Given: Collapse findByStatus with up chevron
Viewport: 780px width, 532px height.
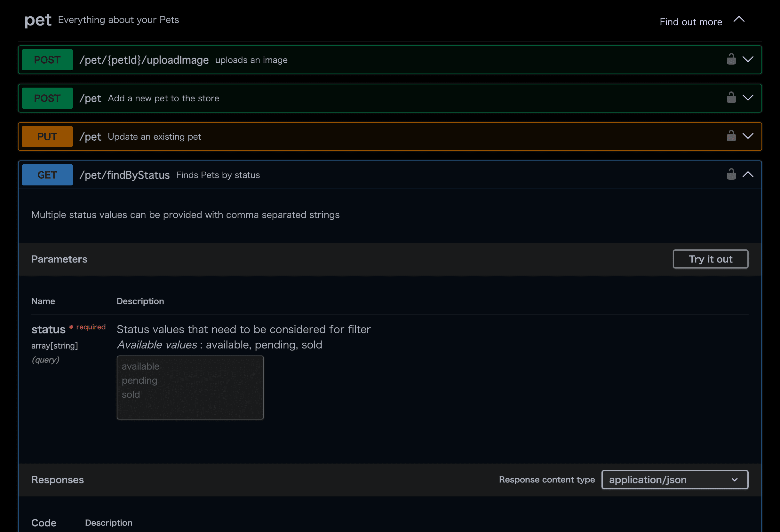Looking at the screenshot, I should (748, 175).
